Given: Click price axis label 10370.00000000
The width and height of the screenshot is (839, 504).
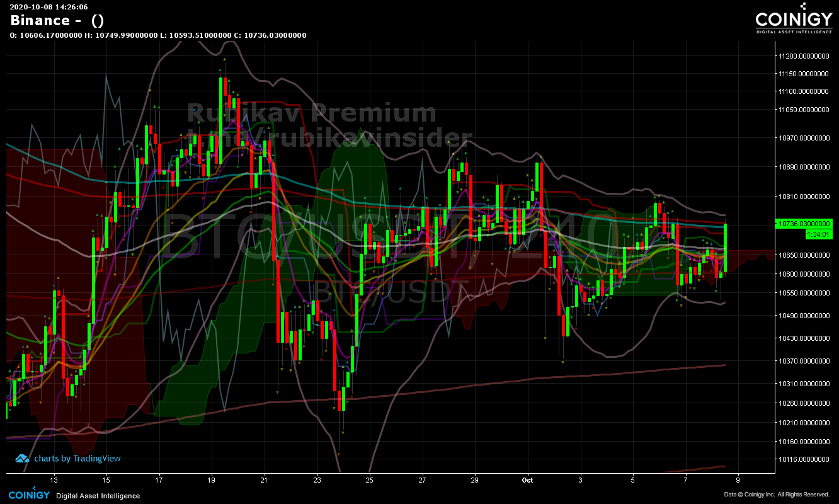Looking at the screenshot, I should coord(804,361).
